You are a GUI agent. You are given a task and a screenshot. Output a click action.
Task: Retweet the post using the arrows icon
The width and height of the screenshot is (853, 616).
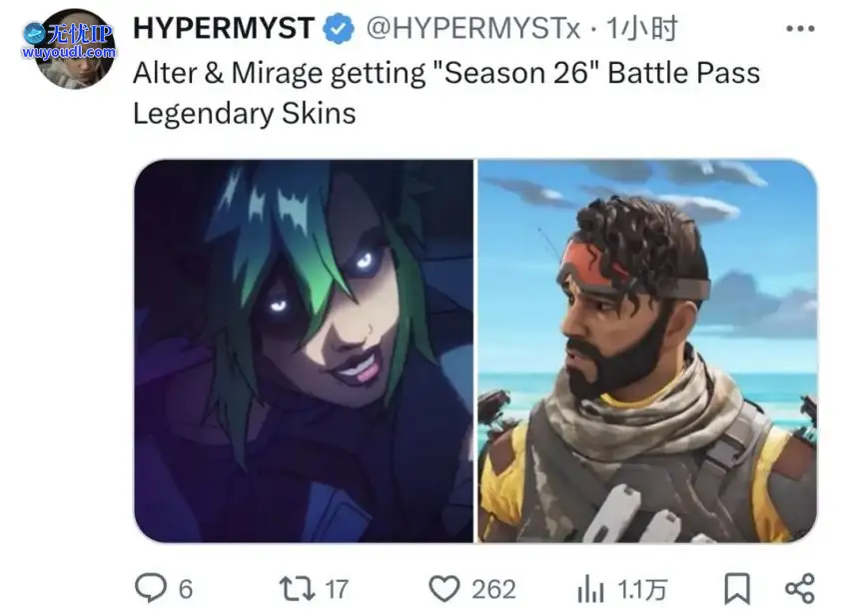click(x=297, y=589)
